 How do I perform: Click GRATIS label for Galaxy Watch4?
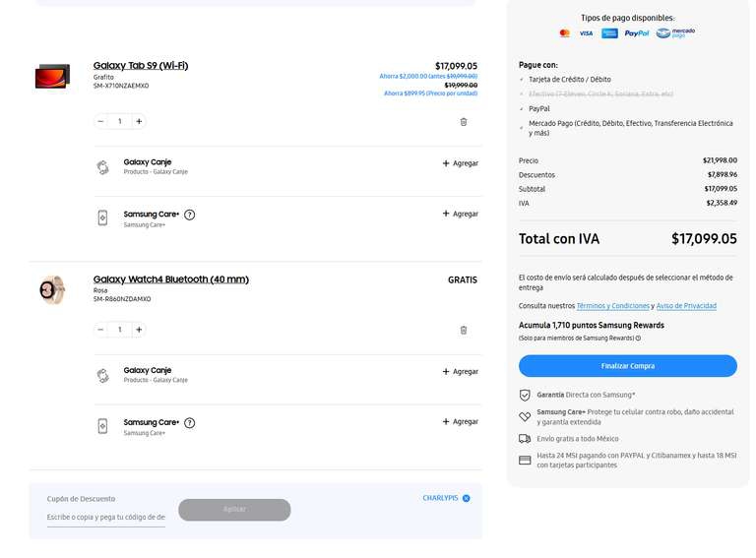point(463,279)
